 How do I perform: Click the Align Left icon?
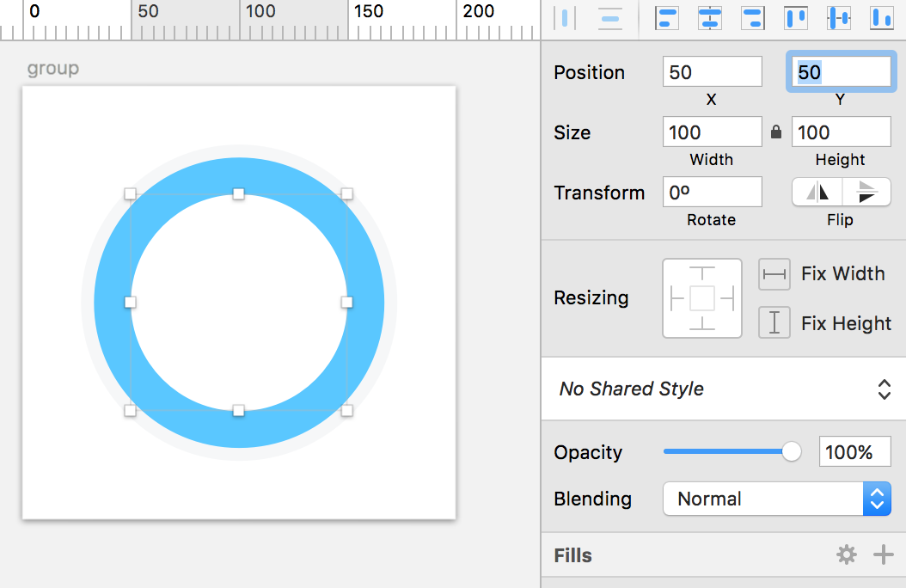(x=667, y=18)
